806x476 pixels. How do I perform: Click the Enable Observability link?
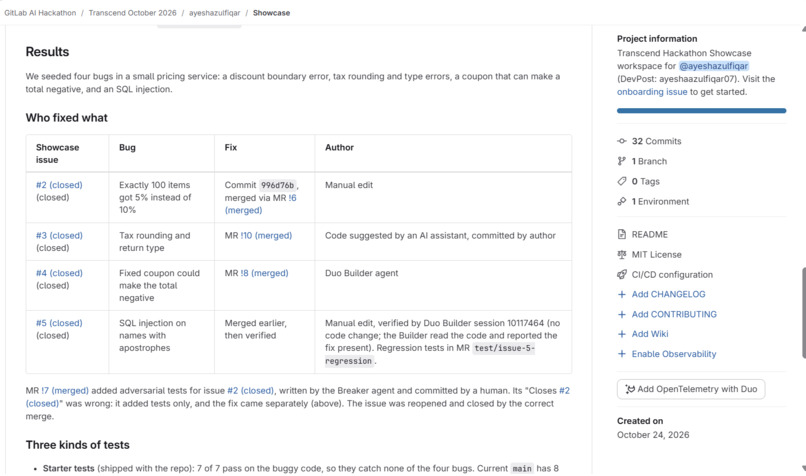pos(674,354)
